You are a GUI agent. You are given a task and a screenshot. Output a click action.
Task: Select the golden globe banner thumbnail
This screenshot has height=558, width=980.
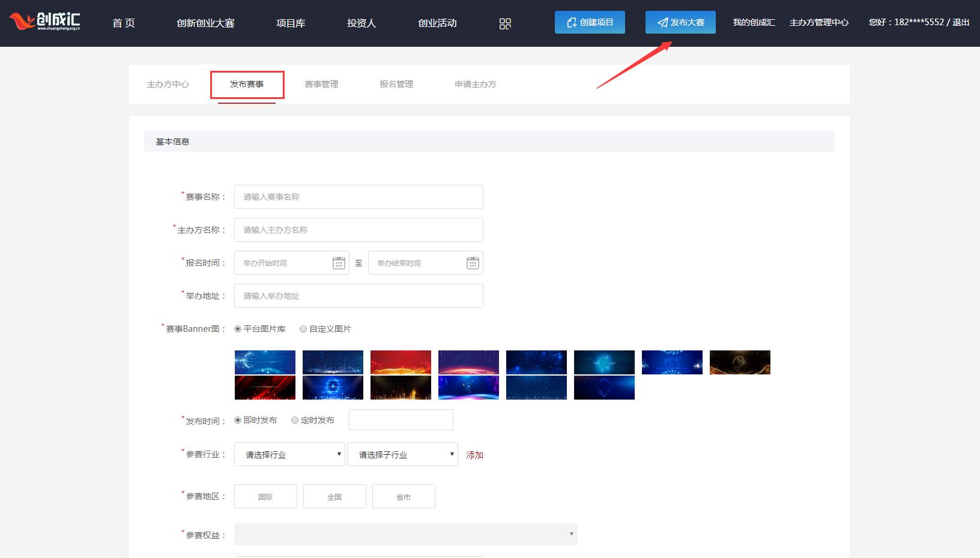click(x=740, y=362)
